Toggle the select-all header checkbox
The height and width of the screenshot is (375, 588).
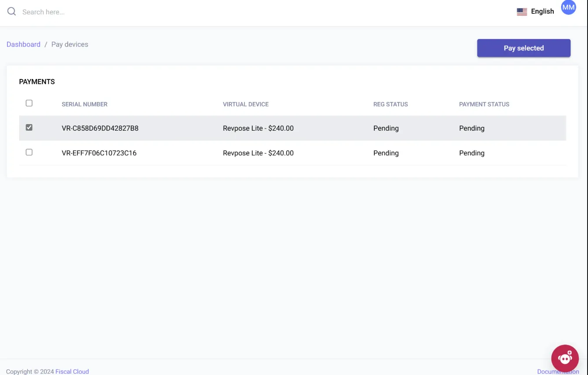(x=29, y=103)
